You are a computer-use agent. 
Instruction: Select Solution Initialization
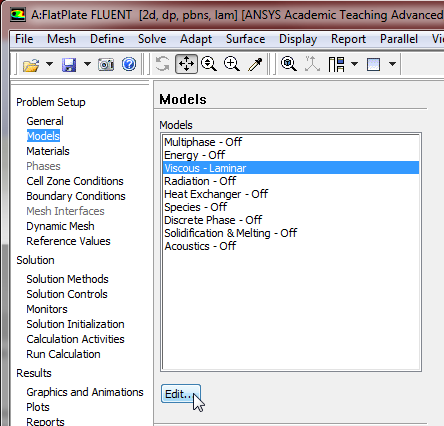coord(75,324)
